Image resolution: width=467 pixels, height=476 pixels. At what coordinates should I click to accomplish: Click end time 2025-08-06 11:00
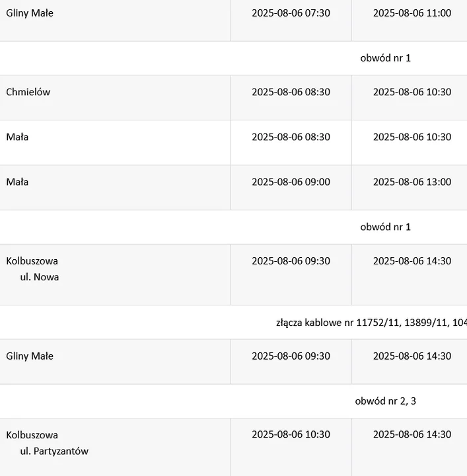[x=412, y=13]
